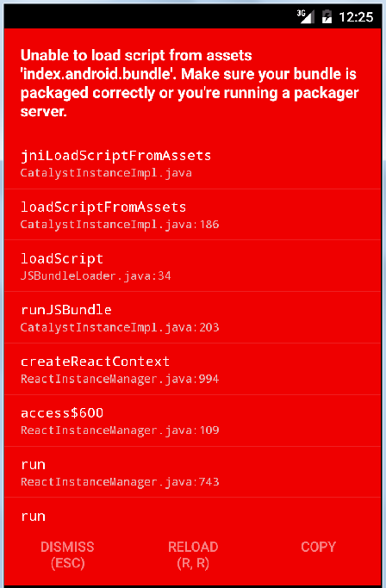The height and width of the screenshot is (588, 386).
Task: Tap the DISMISS (ESC) button
Action: (67, 555)
